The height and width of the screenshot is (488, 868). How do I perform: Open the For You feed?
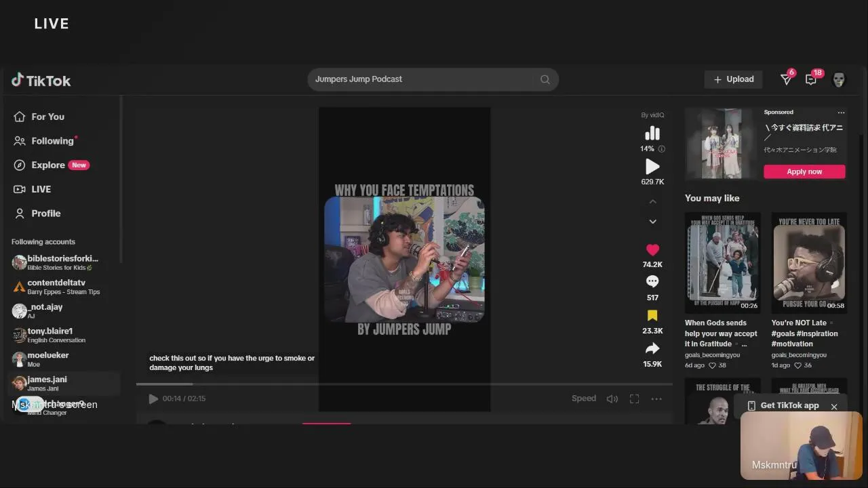pos(39,117)
